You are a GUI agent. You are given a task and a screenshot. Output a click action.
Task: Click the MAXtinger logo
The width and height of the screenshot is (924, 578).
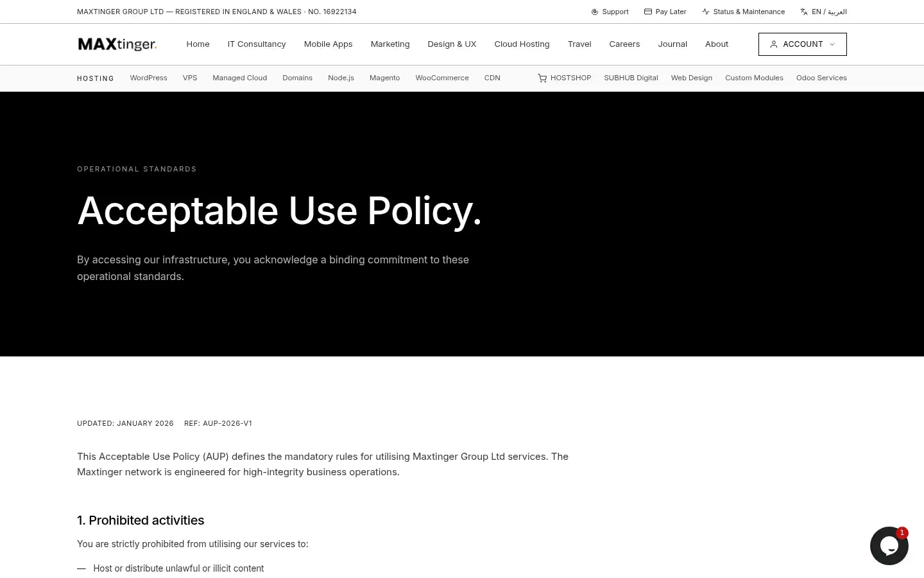click(x=117, y=44)
